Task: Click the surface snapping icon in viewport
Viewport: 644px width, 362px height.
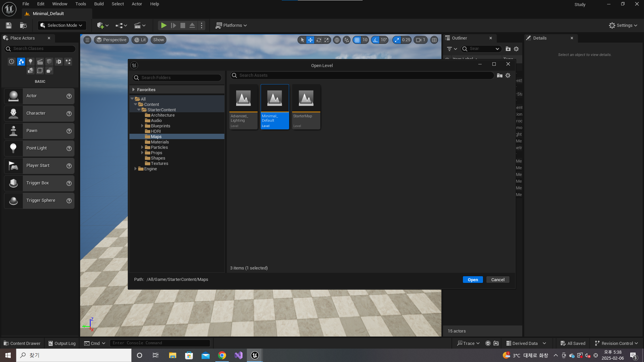Action: pyautogui.click(x=346, y=40)
